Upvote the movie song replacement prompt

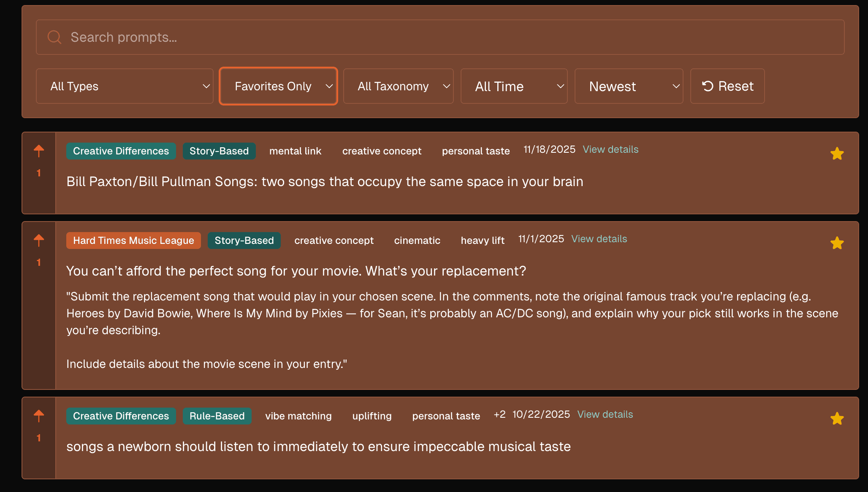(x=38, y=239)
